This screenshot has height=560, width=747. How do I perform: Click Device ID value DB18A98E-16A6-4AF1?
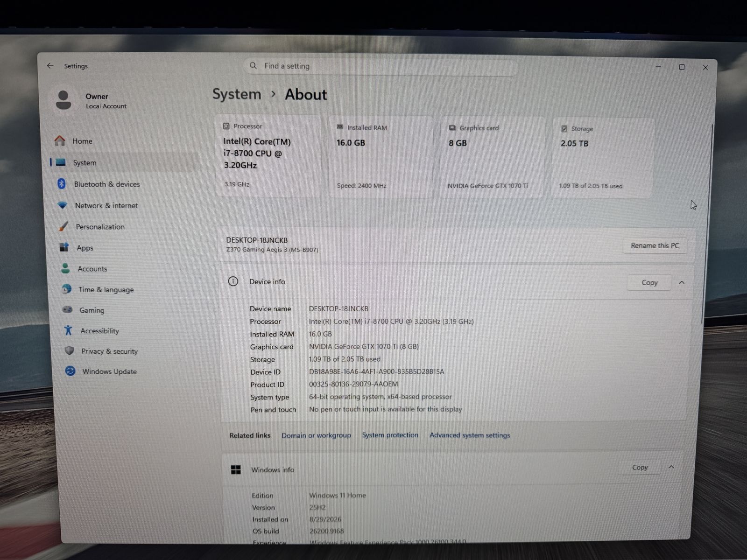pyautogui.click(x=376, y=371)
